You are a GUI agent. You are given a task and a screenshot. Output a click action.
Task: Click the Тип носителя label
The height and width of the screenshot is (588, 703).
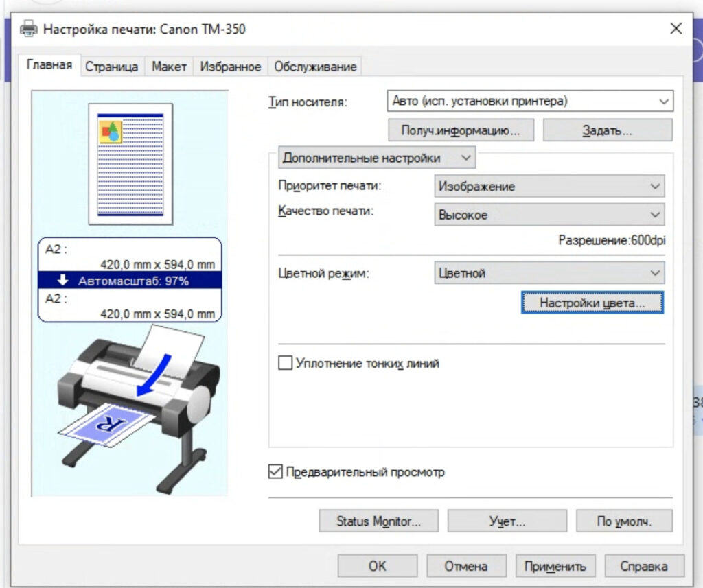(x=308, y=102)
